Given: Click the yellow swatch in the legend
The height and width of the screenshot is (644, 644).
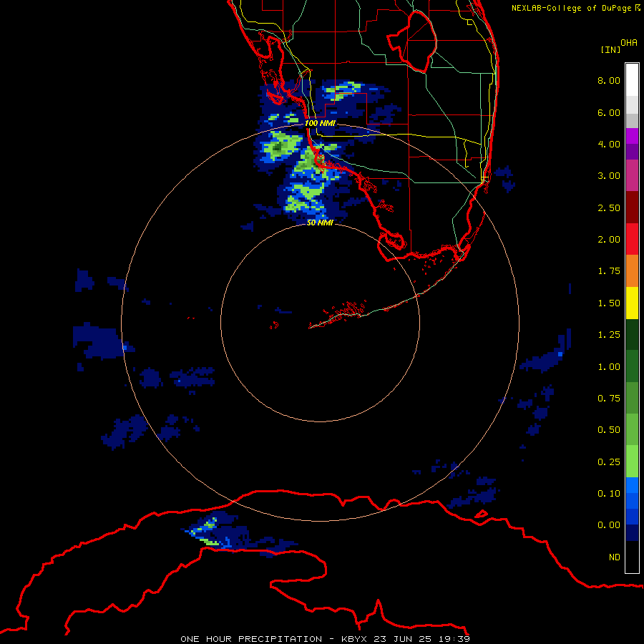Looking at the screenshot, I should coord(632,303).
